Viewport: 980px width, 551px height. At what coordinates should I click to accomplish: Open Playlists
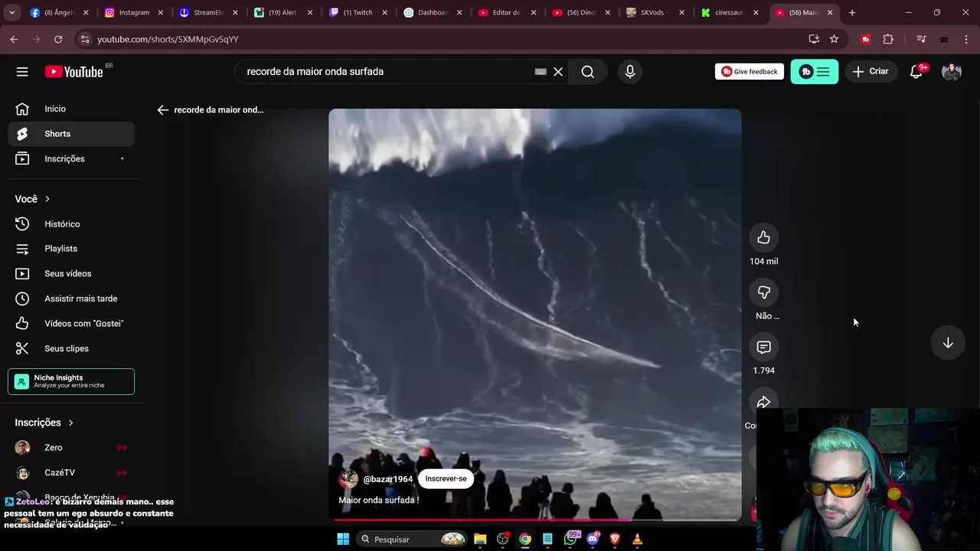71,249
